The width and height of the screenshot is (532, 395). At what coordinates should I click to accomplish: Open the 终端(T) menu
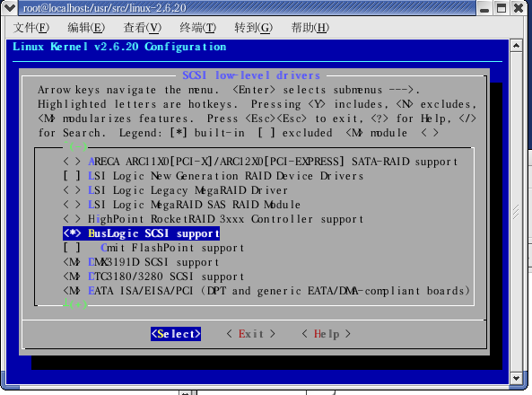point(197,28)
